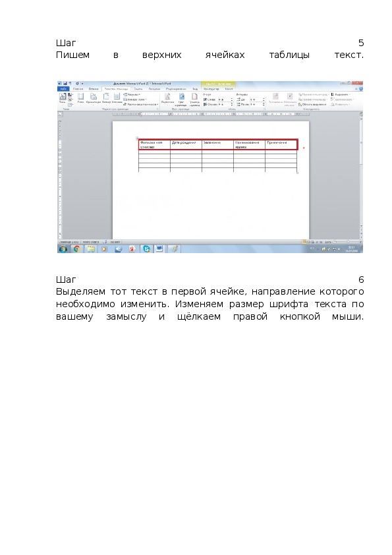
Task: Click the page Size (Размер) icon
Action: 106,98
